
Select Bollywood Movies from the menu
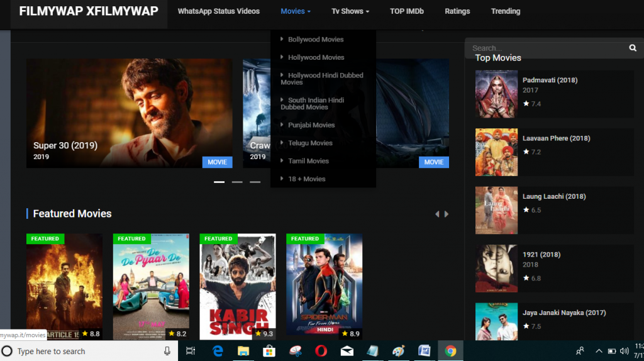pyautogui.click(x=316, y=40)
